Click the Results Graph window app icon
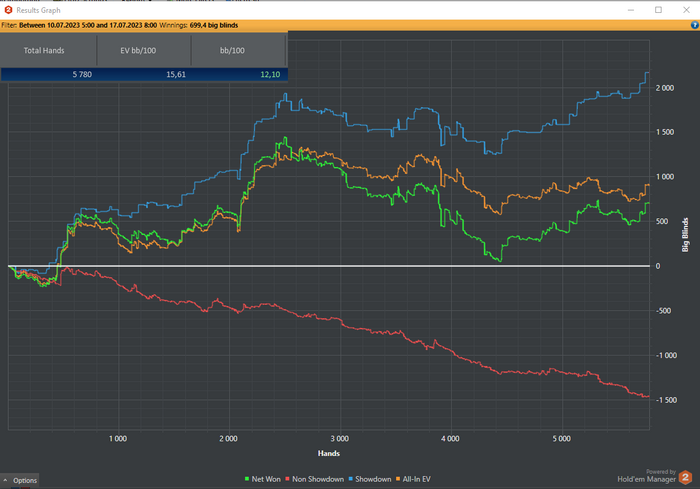The image size is (700, 489). pyautogui.click(x=8, y=10)
